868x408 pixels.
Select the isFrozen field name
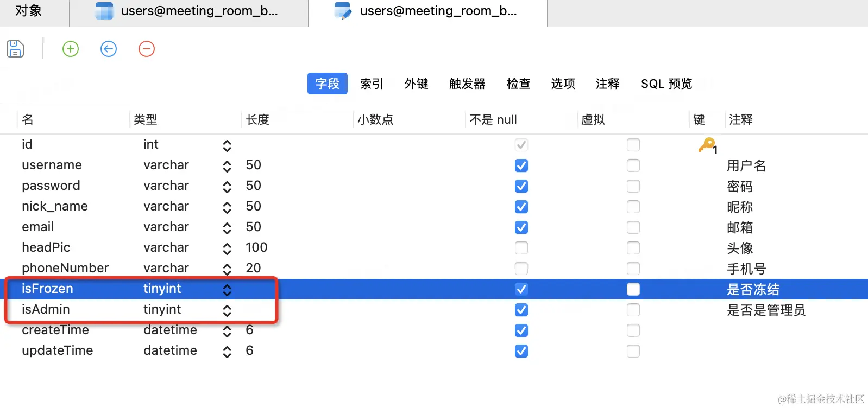click(x=47, y=289)
